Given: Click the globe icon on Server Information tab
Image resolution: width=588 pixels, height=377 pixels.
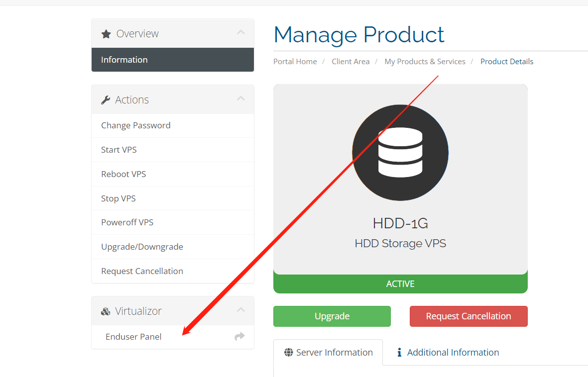Looking at the screenshot, I should tap(289, 353).
